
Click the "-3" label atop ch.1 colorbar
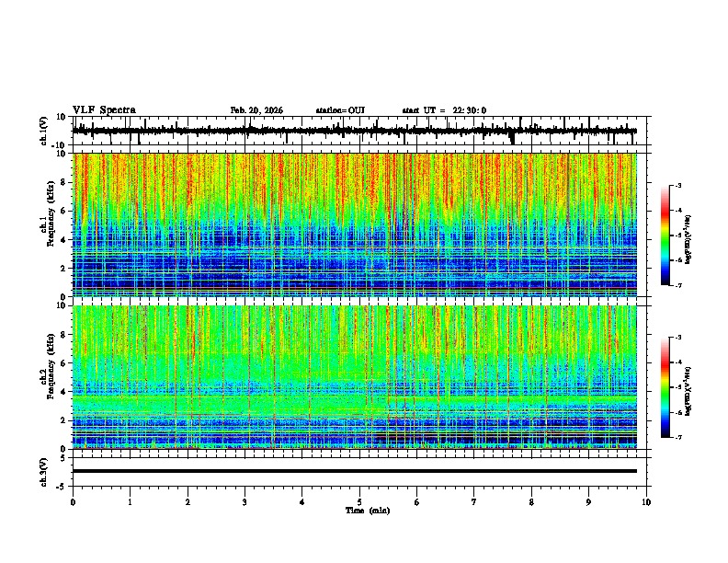coord(677,185)
